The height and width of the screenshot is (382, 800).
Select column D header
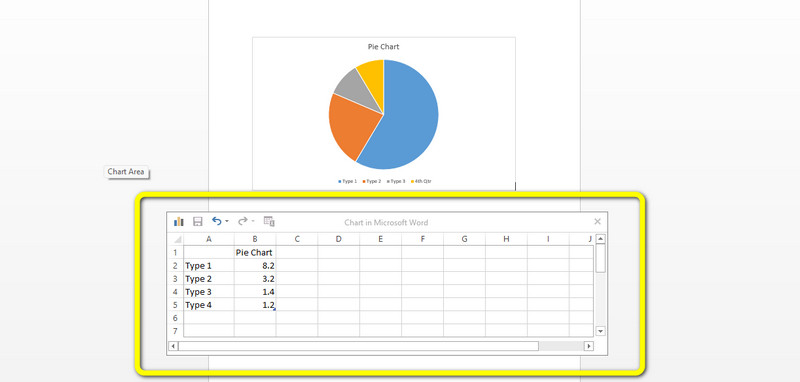point(339,239)
